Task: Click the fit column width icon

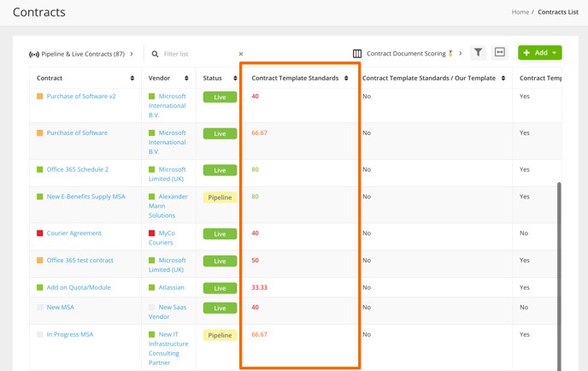Action: pyautogui.click(x=499, y=52)
